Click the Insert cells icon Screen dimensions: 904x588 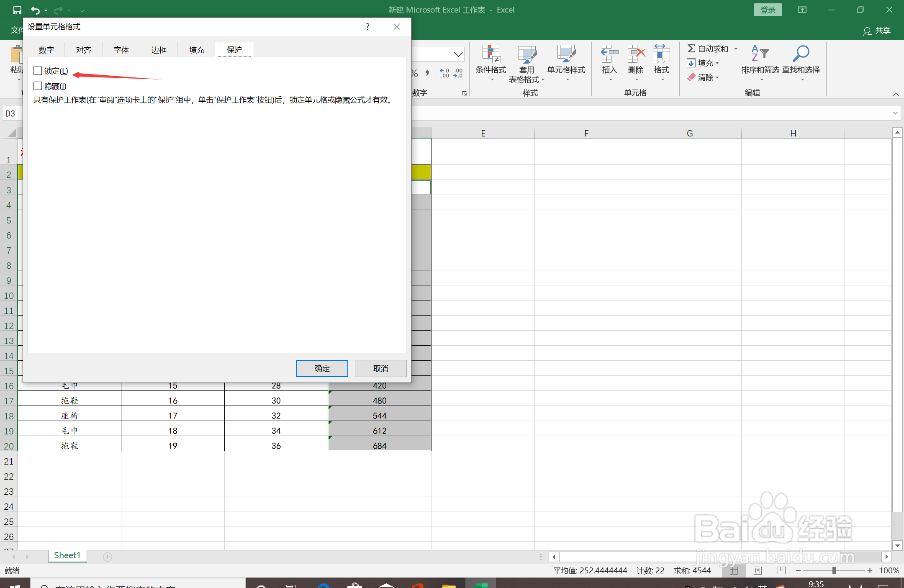(x=609, y=54)
